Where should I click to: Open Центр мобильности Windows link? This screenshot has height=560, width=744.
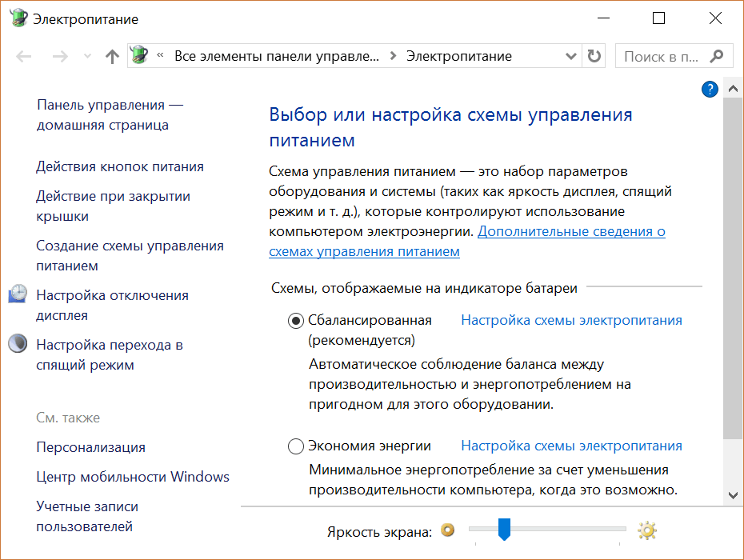133,477
